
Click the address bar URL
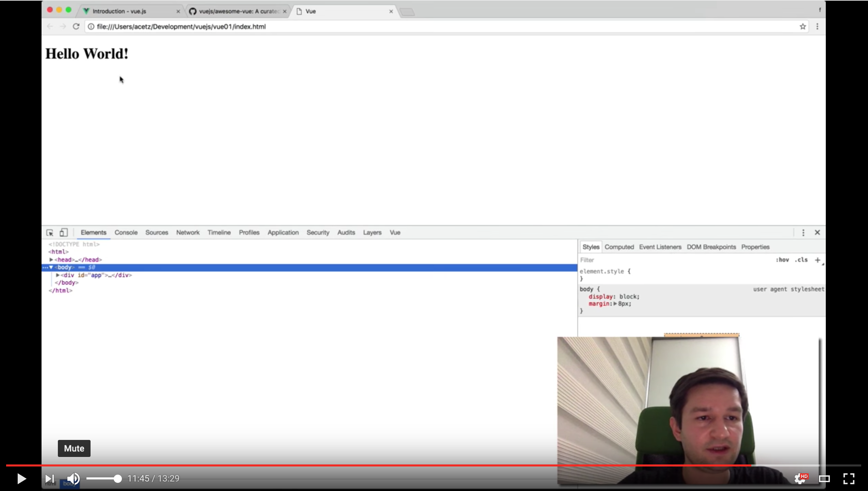coord(181,27)
